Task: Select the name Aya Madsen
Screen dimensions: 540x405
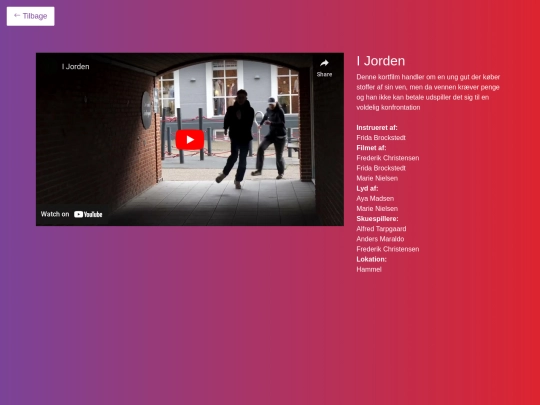Action: [x=375, y=199]
